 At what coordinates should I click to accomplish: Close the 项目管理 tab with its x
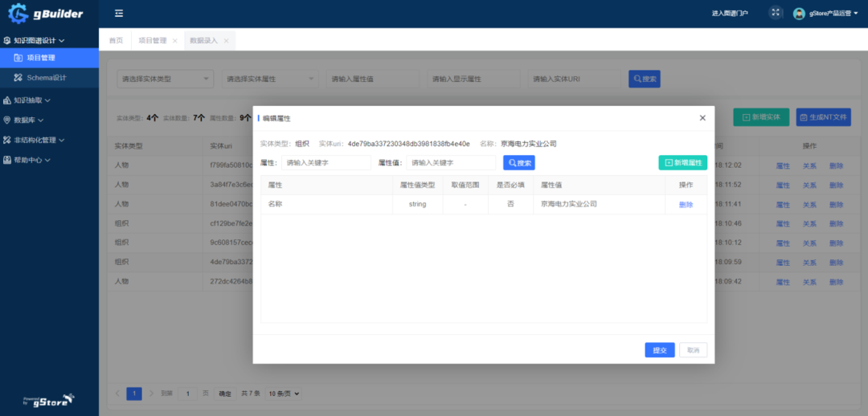point(175,41)
